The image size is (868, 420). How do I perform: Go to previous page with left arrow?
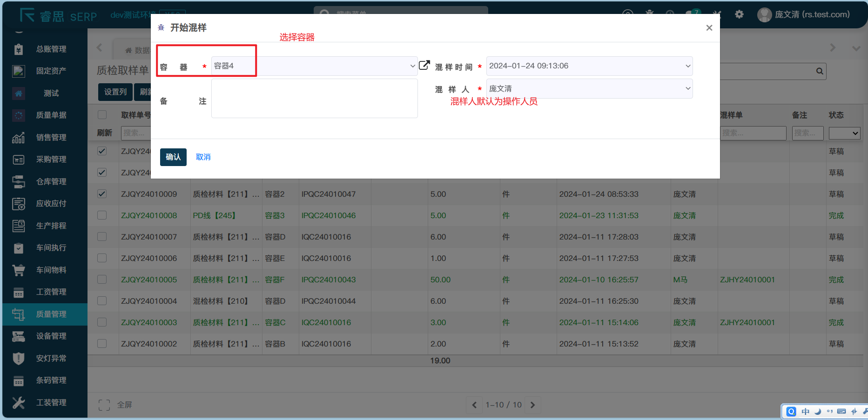[x=474, y=405]
